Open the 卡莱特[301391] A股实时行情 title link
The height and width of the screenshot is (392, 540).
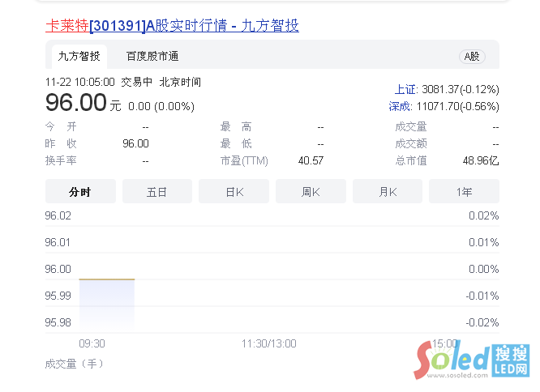point(172,26)
